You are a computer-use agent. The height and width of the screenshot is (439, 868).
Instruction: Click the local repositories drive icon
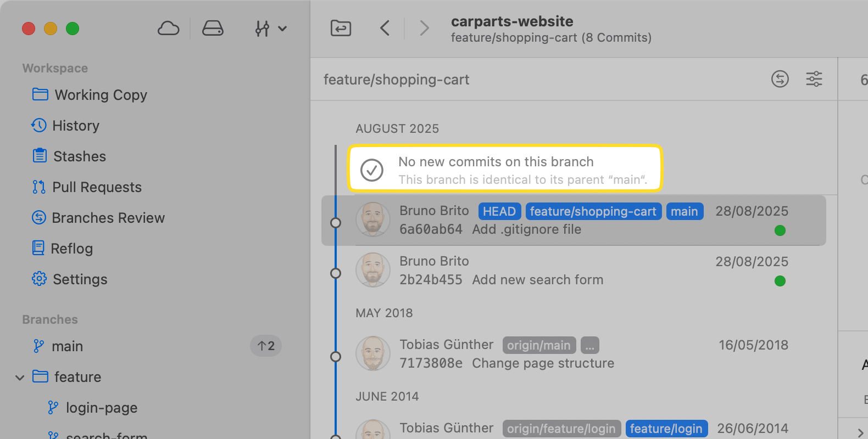click(x=213, y=29)
